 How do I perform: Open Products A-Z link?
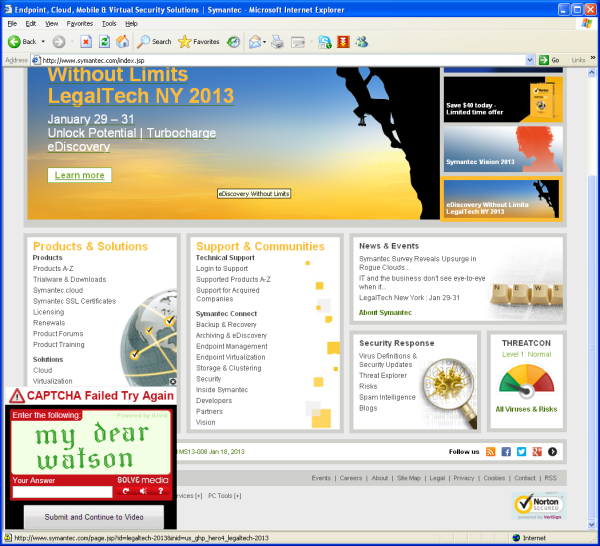click(x=53, y=269)
